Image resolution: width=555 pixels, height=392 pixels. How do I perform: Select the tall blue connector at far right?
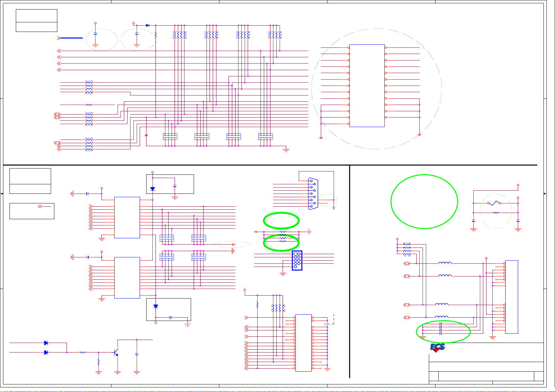(x=512, y=297)
